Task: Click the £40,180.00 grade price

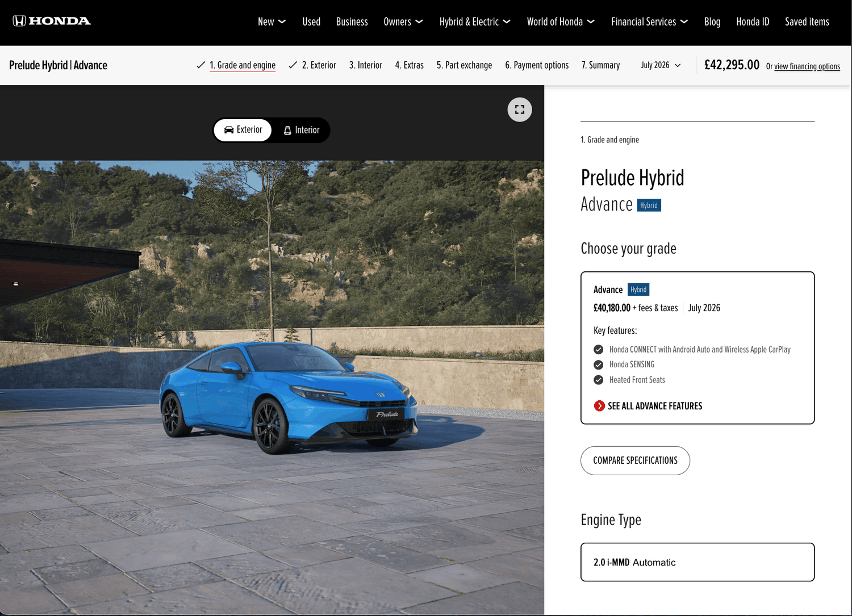Action: [x=612, y=308]
